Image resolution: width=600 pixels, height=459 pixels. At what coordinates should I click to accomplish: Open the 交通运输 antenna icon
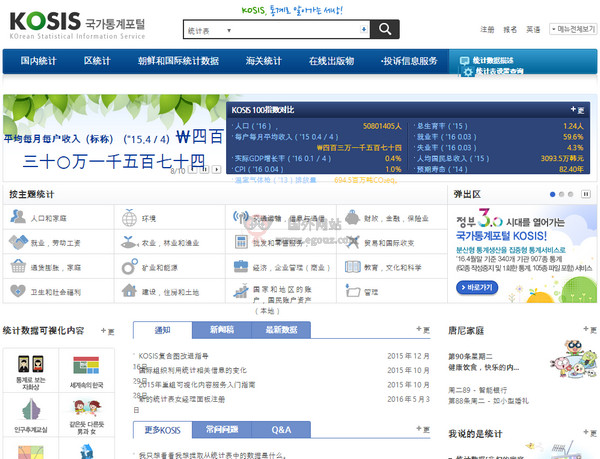(241, 217)
